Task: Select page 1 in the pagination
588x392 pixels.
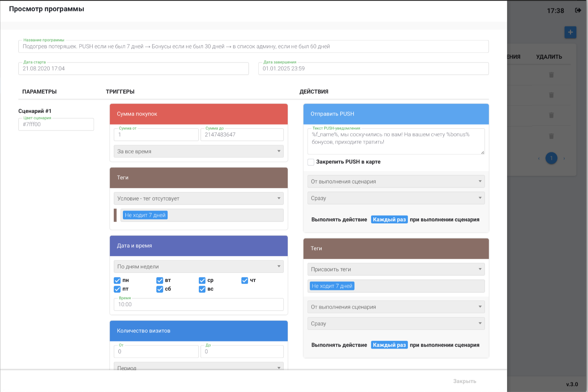Action: (551, 158)
